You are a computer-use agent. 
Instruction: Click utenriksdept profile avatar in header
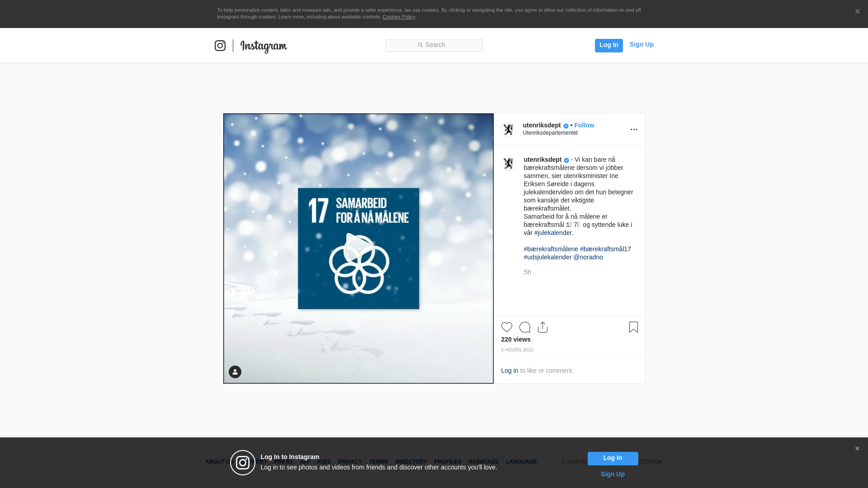coord(509,130)
